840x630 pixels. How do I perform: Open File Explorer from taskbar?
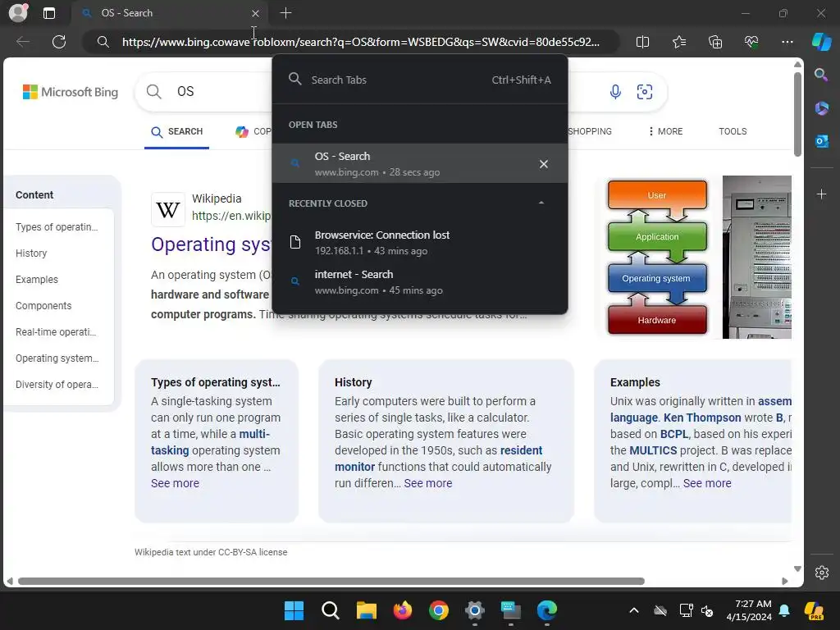[x=367, y=610]
